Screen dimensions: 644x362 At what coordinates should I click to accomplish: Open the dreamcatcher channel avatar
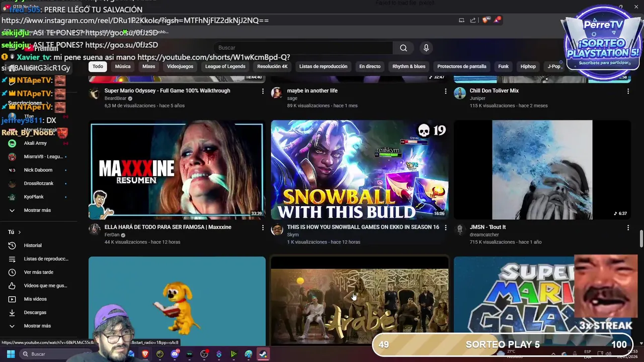tap(459, 229)
